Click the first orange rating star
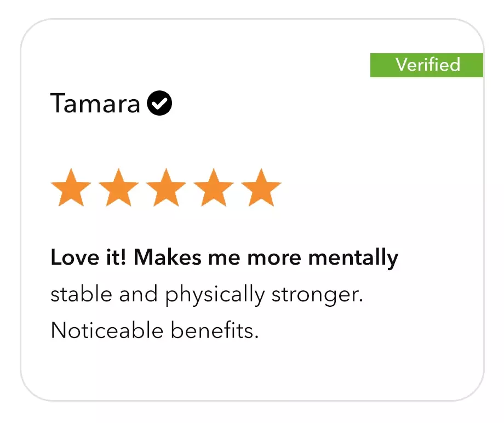504x423 pixels. click(71, 188)
